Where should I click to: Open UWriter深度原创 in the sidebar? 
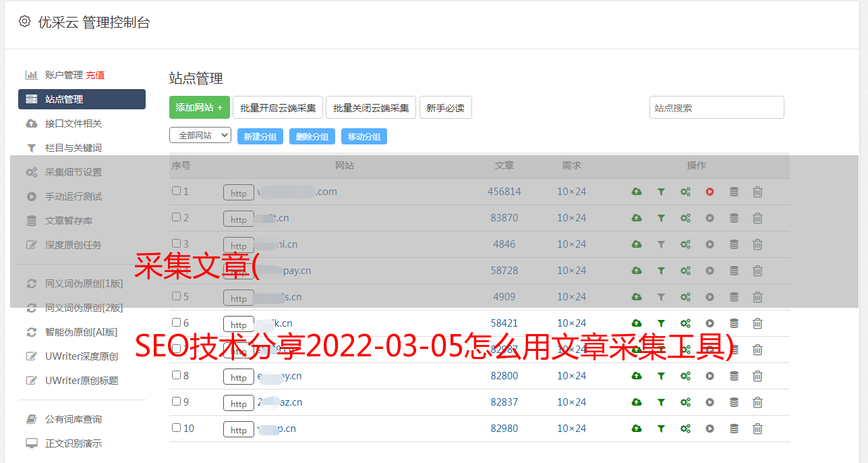[82, 356]
